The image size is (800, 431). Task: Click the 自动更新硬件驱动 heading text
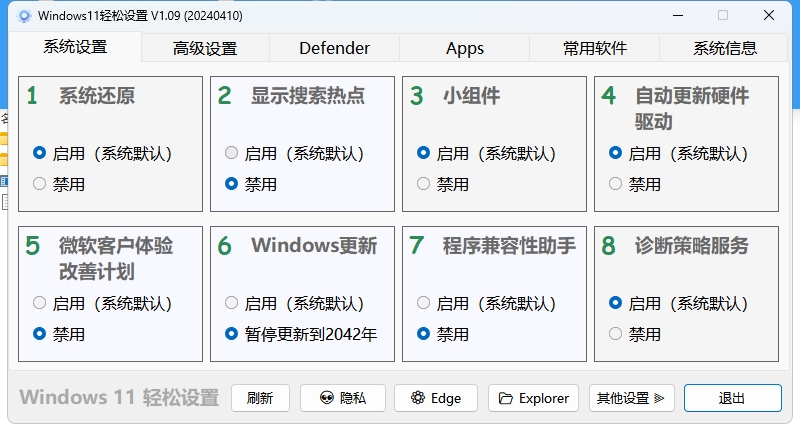click(x=691, y=109)
